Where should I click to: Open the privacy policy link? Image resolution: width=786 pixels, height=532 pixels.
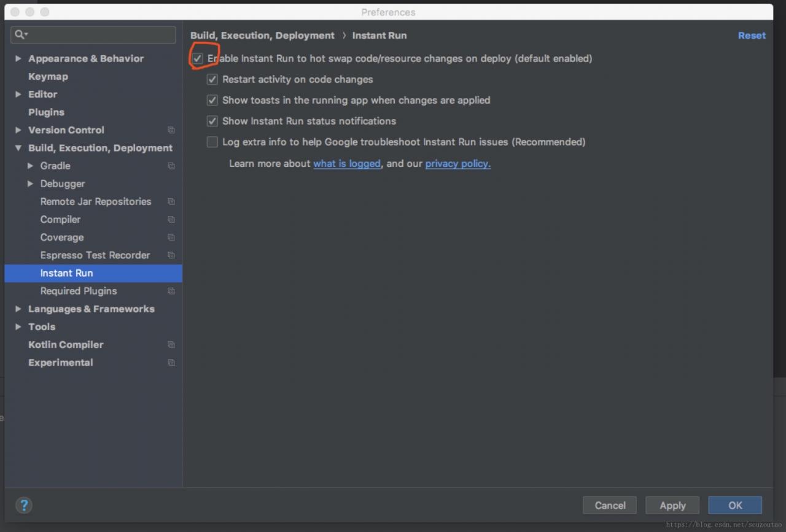(x=457, y=164)
